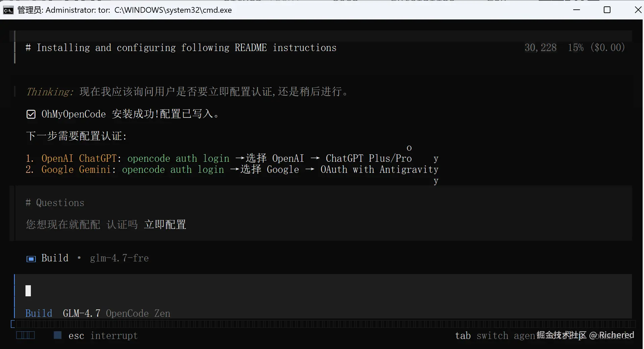Click the 立即配置 answer option
The image size is (644, 349).
click(165, 225)
